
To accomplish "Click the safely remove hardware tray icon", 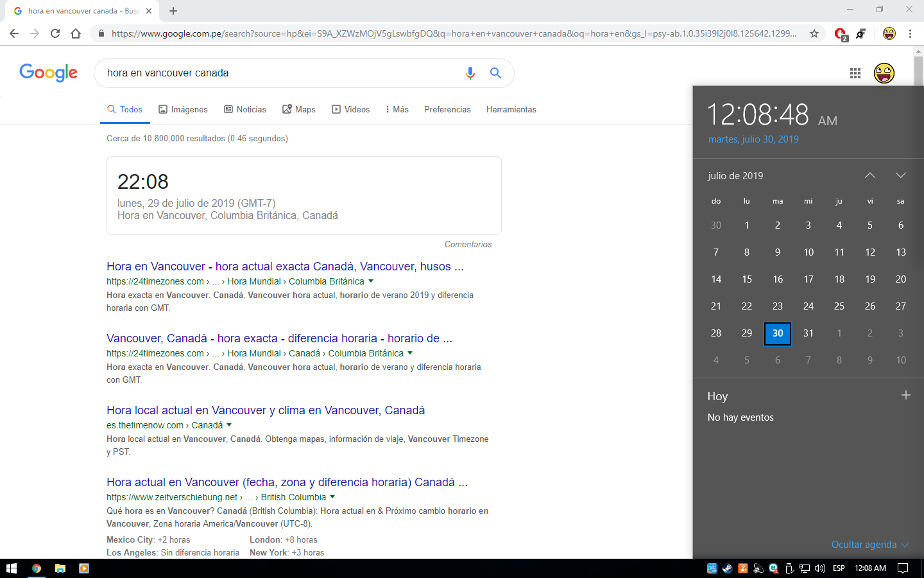I will pyautogui.click(x=789, y=568).
